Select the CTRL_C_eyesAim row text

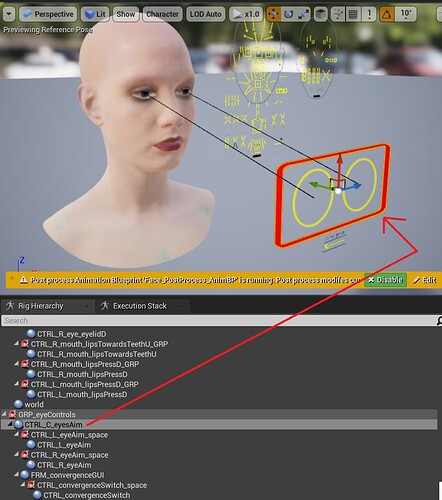point(53,425)
